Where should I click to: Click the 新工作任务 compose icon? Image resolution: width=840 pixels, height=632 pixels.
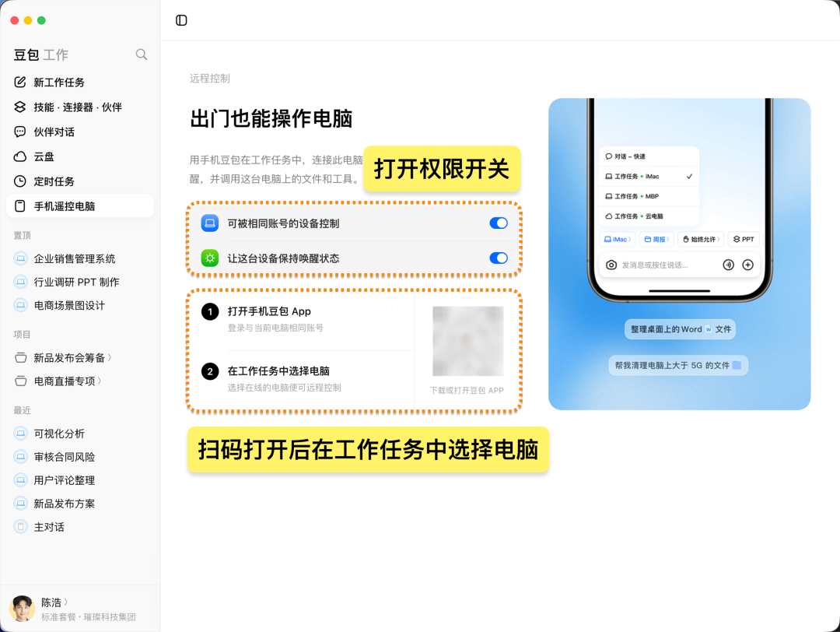point(19,82)
